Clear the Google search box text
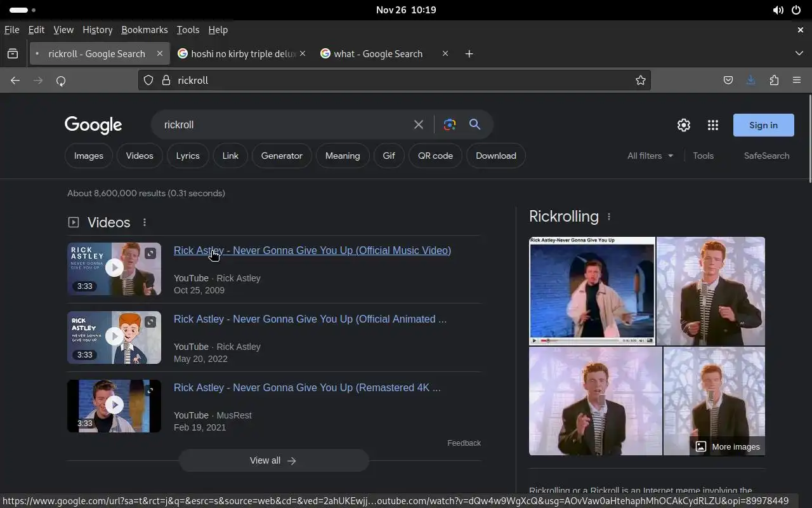This screenshot has height=508, width=812. click(x=419, y=124)
